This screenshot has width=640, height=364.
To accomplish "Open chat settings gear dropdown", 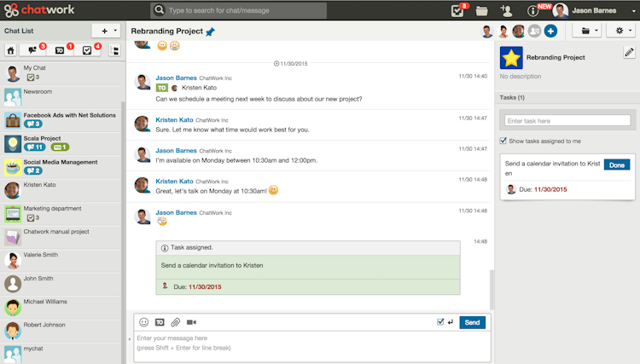I will pos(621,31).
